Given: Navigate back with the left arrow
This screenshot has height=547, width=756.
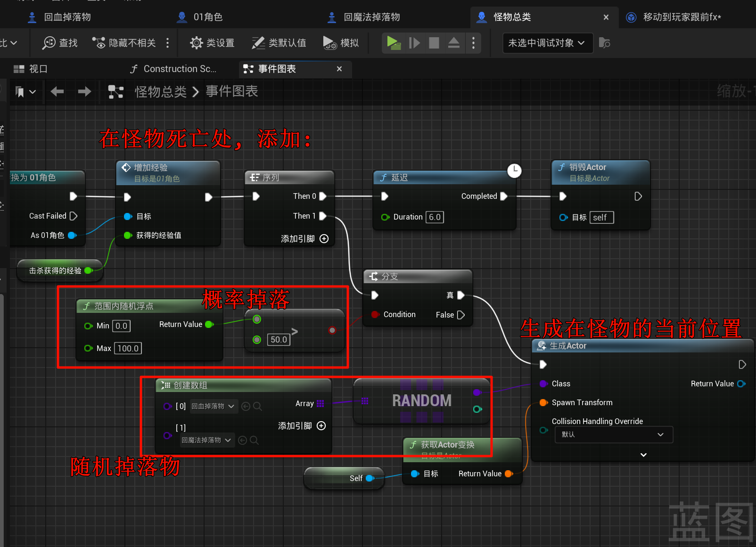Looking at the screenshot, I should point(57,91).
